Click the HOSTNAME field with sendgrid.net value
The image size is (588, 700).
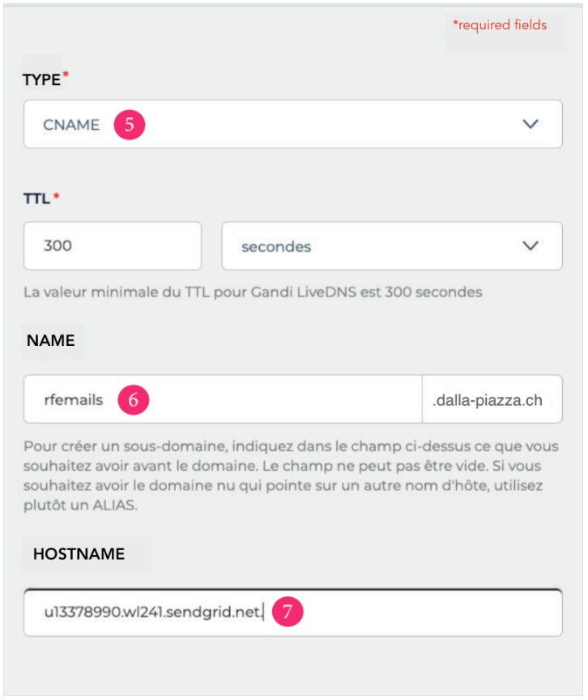pyautogui.click(x=293, y=612)
